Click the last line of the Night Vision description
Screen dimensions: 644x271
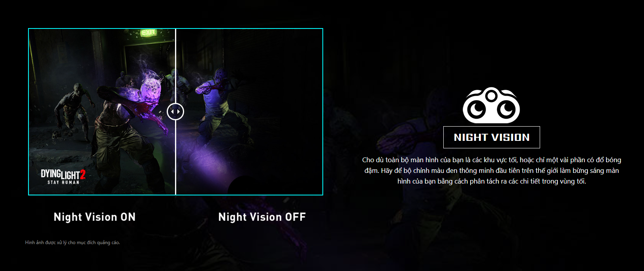[x=491, y=181]
